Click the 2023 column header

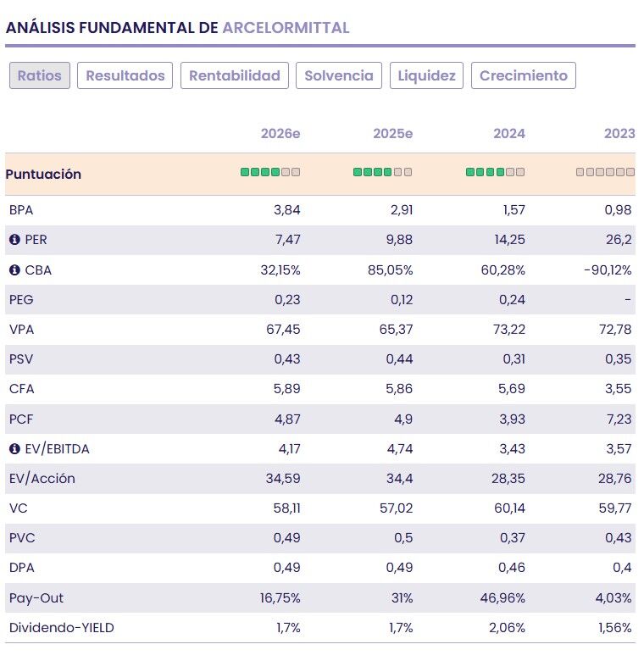point(619,134)
